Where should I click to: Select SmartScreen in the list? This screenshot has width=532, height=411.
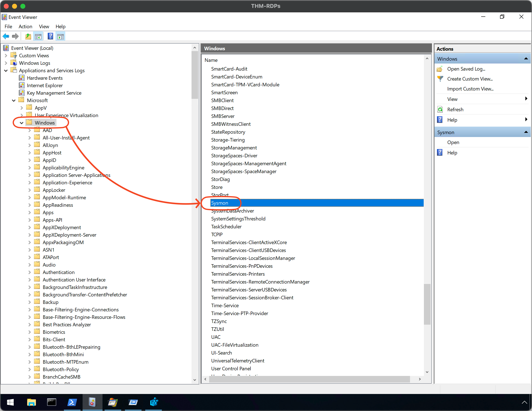click(x=224, y=93)
